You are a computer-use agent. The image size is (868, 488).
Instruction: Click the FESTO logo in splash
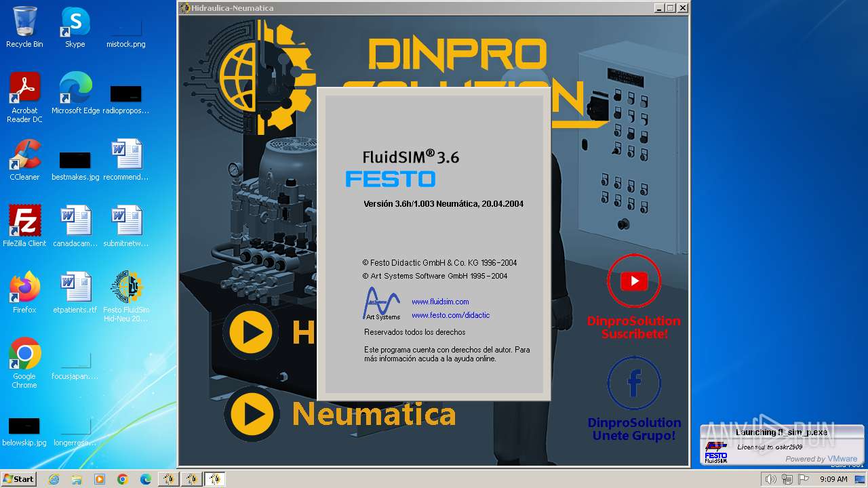(390, 179)
